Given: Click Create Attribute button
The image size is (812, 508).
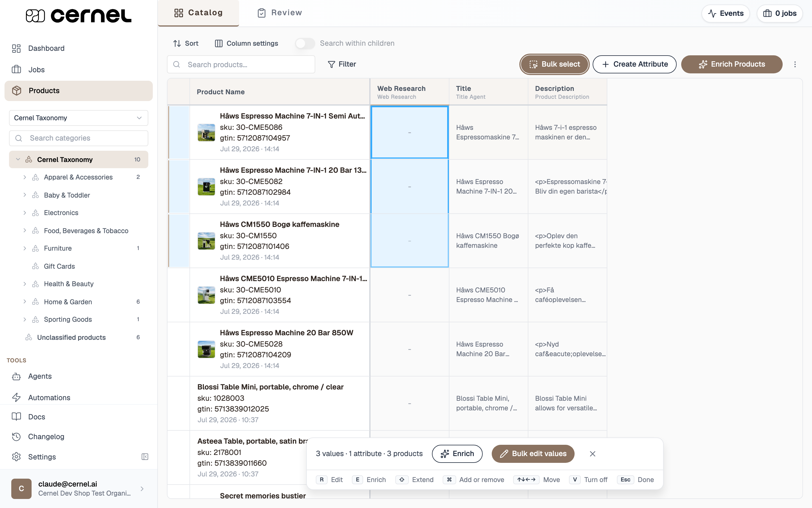Looking at the screenshot, I should pyautogui.click(x=634, y=64).
